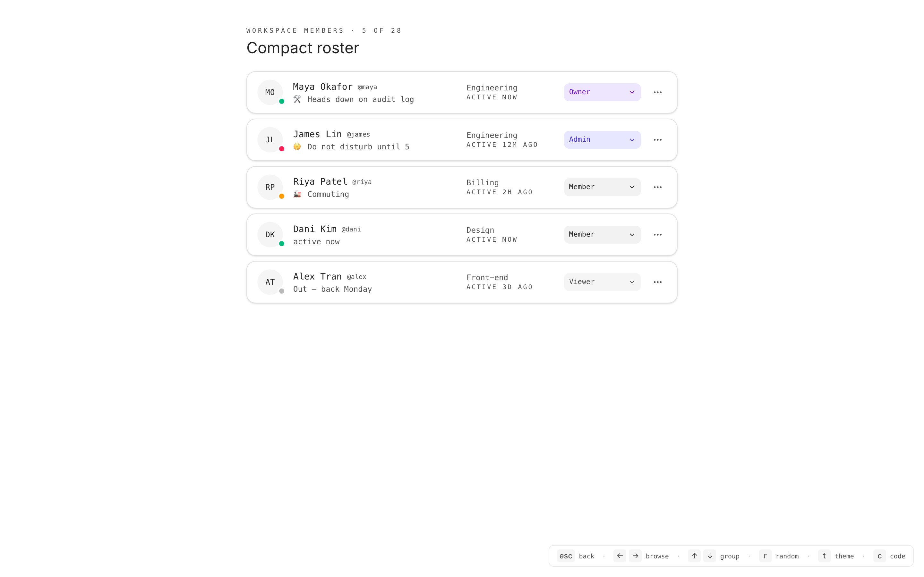Viewport: 924px width, 577px height.
Task: Open more options for Maya Okafor
Action: [x=657, y=92]
